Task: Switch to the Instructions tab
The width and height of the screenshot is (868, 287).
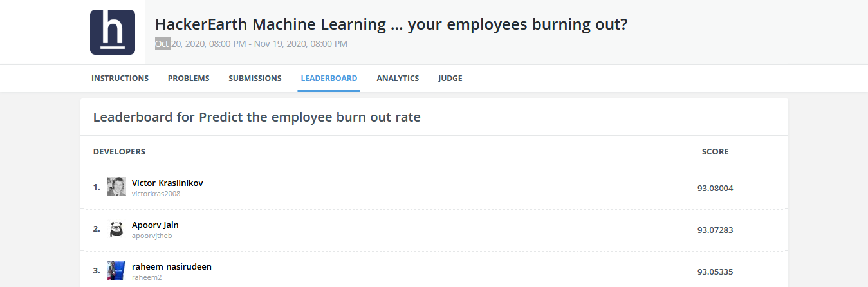Action: coord(120,79)
